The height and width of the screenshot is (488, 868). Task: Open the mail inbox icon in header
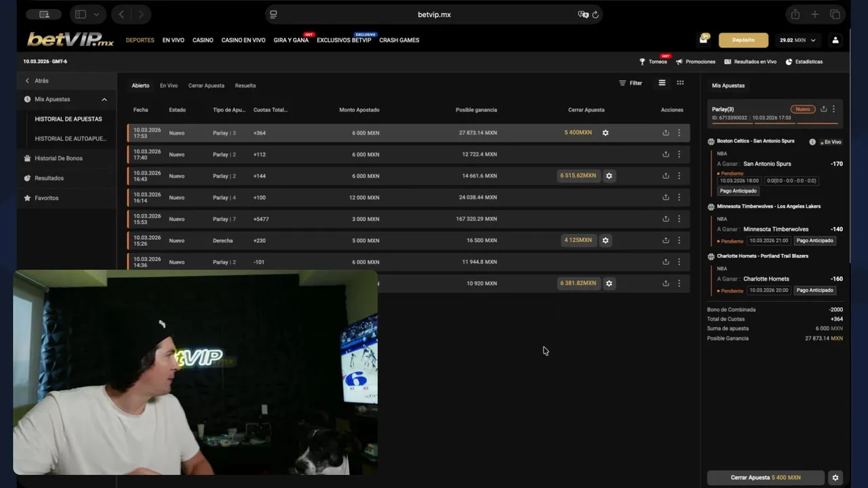(703, 40)
